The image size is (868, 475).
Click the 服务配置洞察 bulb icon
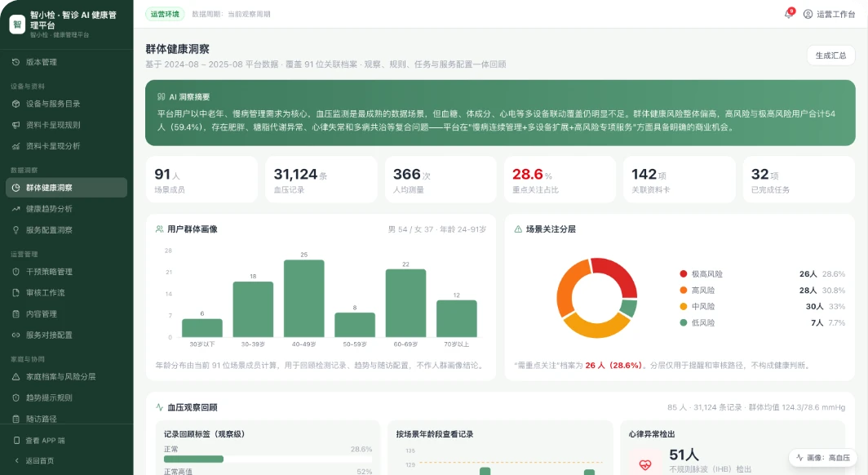[x=15, y=230]
